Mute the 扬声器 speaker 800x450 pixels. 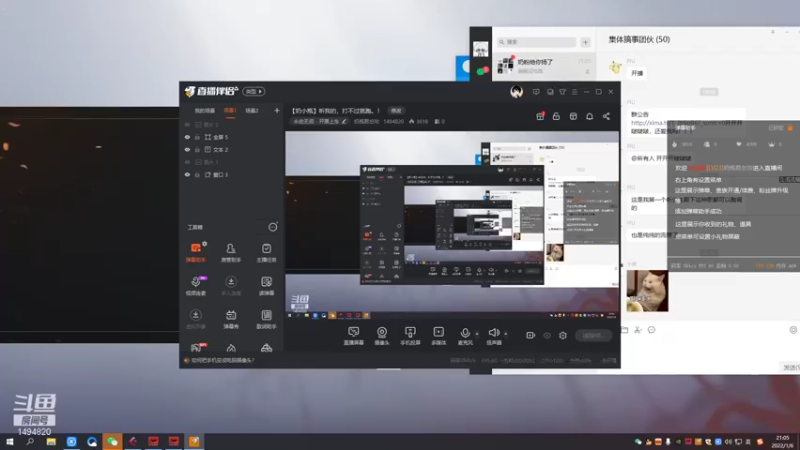(x=494, y=336)
